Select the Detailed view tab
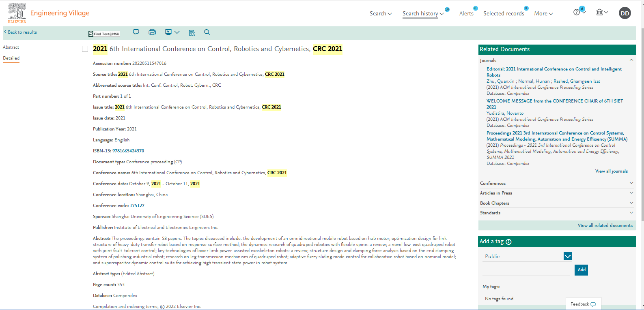This screenshot has height=310, width=644. tap(11, 58)
